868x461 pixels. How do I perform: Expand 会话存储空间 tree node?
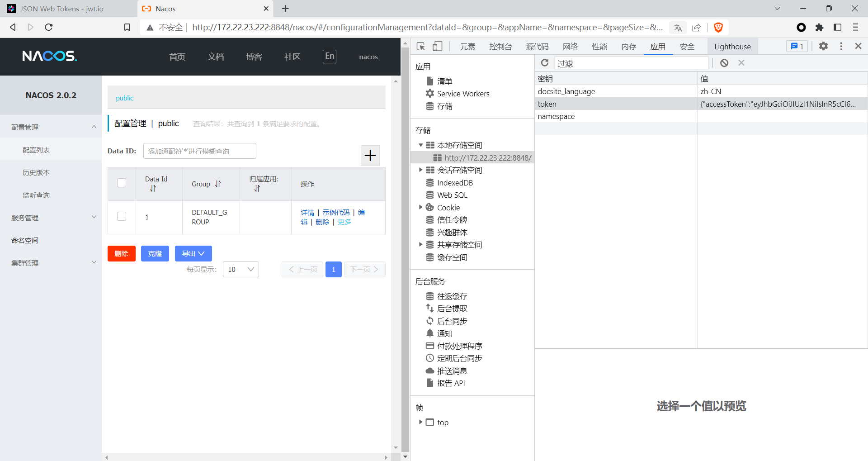pyautogui.click(x=420, y=170)
